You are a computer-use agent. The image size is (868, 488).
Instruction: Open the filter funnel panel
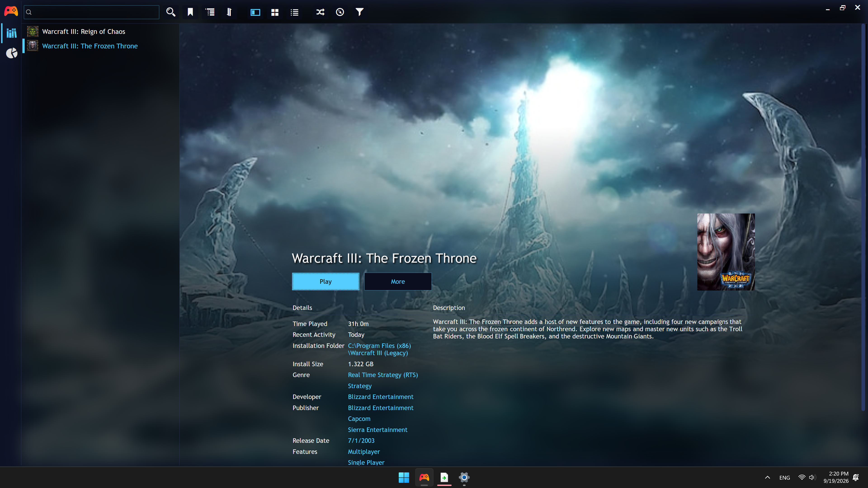click(x=360, y=12)
